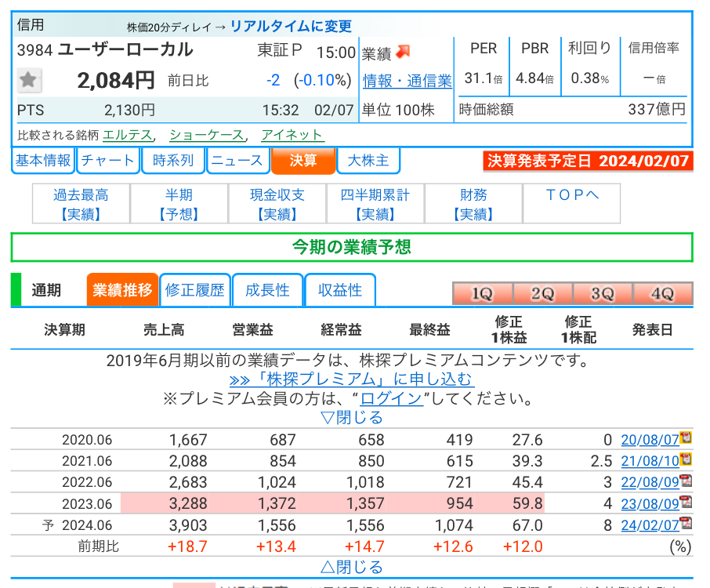Open the 20/08/07 announcement link
Image resolution: width=710 pixels, height=588 pixels.
click(650, 439)
